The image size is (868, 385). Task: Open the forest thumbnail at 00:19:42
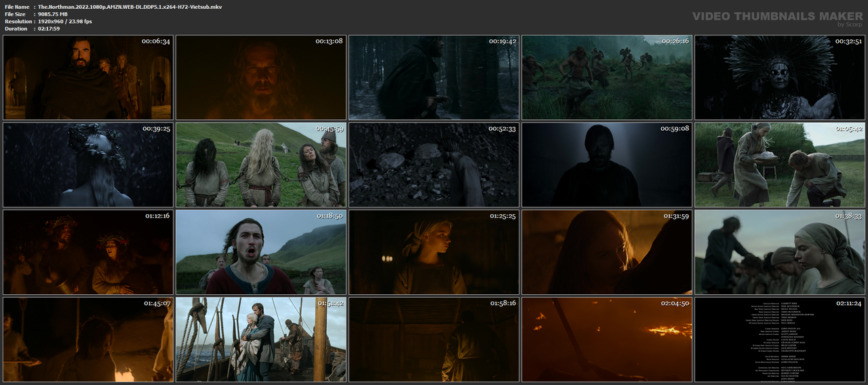coord(434,78)
